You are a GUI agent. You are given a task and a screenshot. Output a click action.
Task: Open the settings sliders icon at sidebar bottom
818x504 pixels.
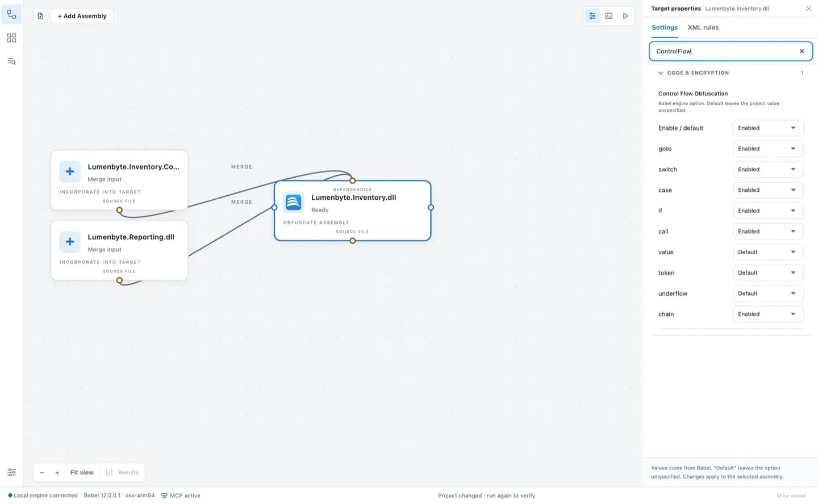[11, 472]
